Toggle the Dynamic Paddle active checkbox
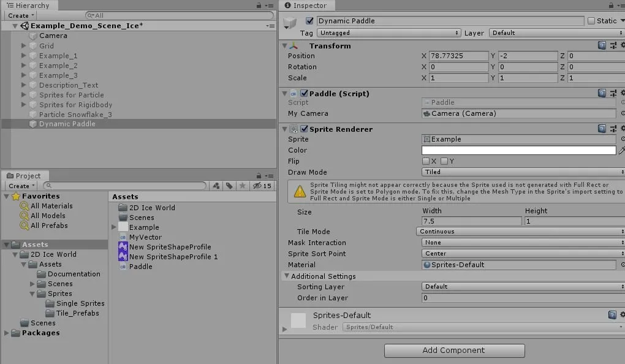The width and height of the screenshot is (625, 364). (x=309, y=21)
